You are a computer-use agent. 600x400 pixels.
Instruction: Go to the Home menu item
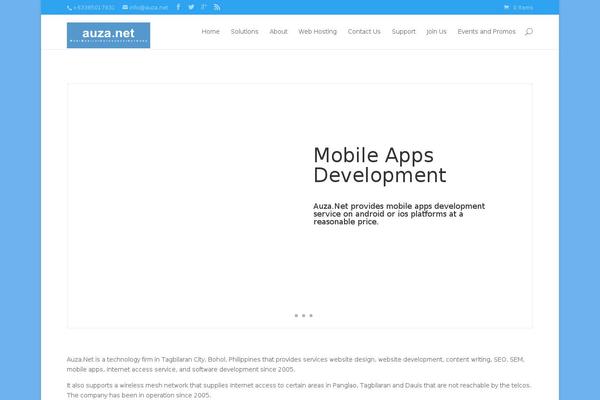[x=210, y=31]
